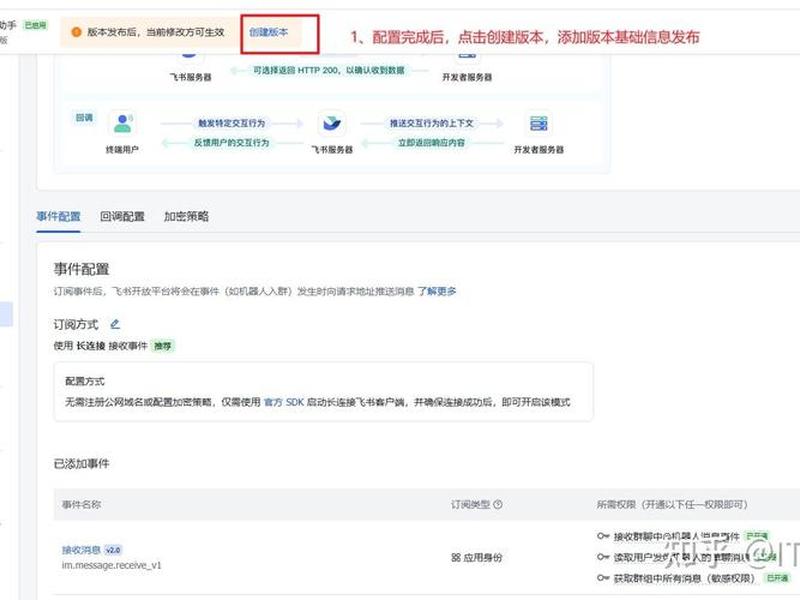
Task: Click the 已添加事件 section heading
Action: [82, 463]
